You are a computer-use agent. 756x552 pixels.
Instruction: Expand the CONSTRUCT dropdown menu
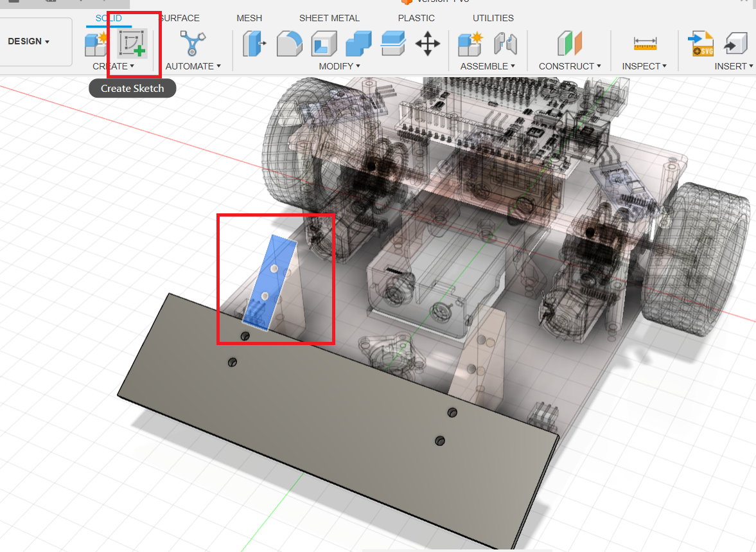pos(569,66)
